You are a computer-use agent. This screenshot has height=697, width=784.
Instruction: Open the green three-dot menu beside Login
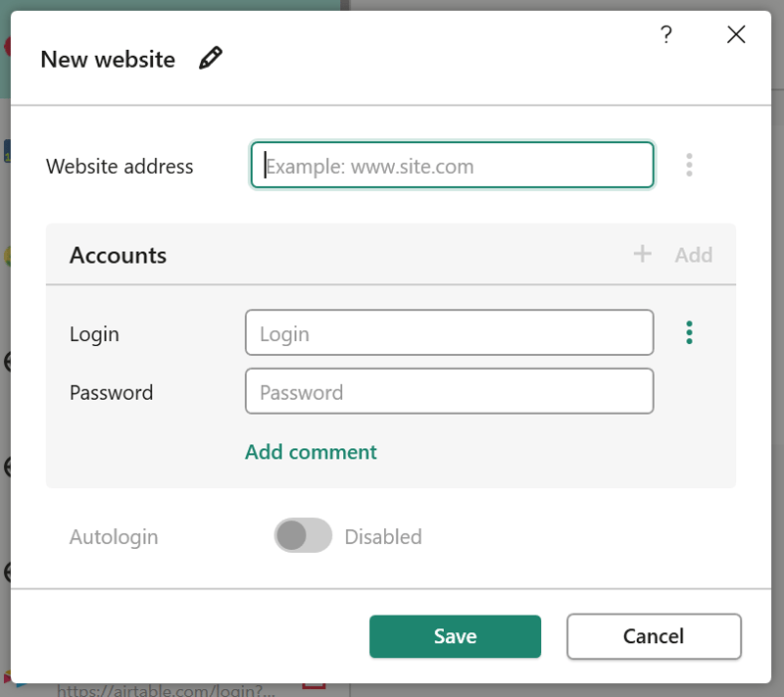point(689,332)
